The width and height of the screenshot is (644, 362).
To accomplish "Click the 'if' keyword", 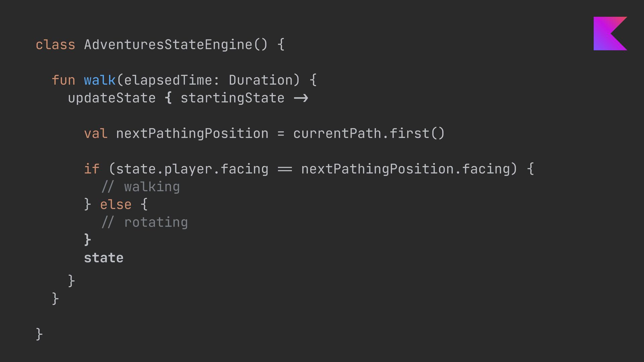I will click(92, 169).
